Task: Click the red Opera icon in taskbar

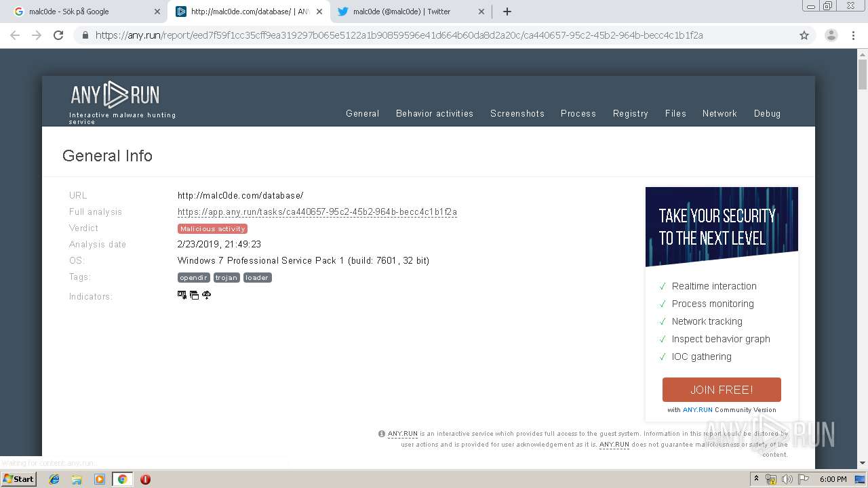Action: pyautogui.click(x=145, y=479)
